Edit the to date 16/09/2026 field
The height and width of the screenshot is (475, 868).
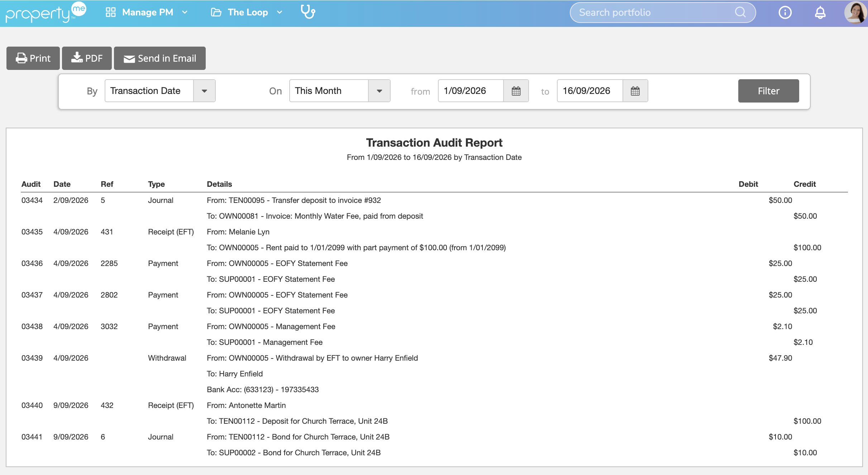(x=590, y=91)
